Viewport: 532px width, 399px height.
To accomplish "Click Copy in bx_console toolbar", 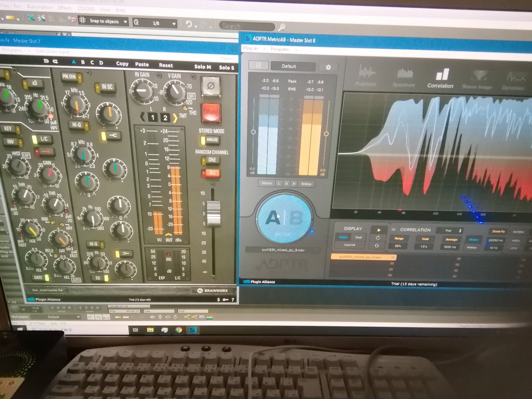I will (x=122, y=64).
